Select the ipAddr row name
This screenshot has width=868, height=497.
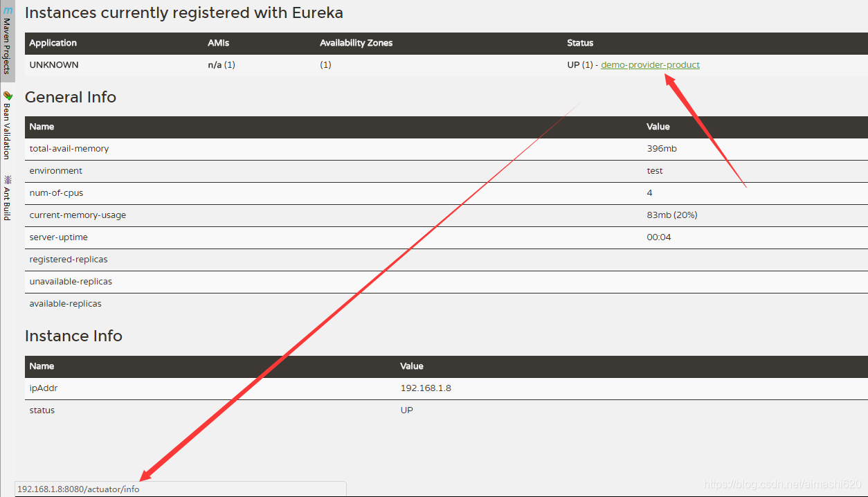pos(44,388)
